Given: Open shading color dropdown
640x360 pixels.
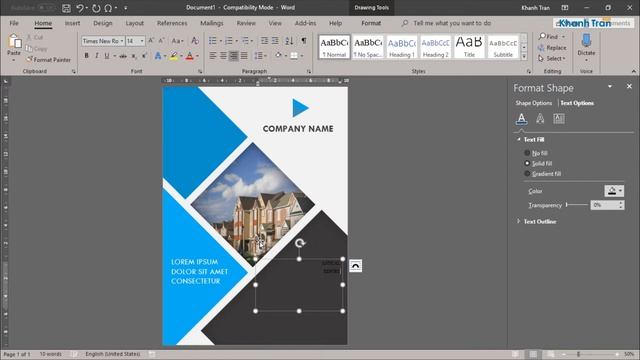Looking at the screenshot, I should click(x=285, y=56).
